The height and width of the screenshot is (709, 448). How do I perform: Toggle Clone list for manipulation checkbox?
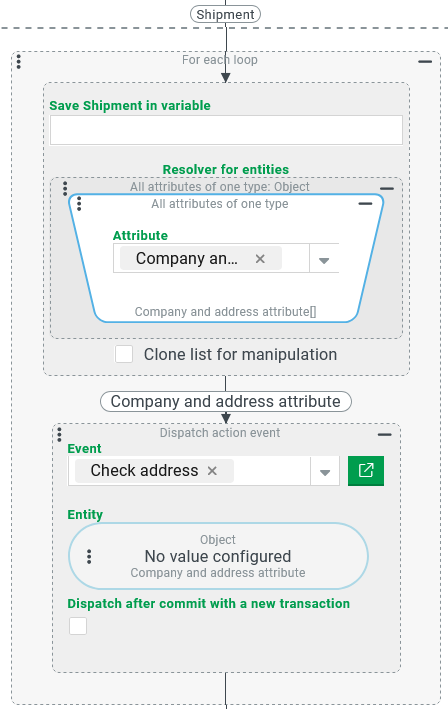tap(124, 354)
